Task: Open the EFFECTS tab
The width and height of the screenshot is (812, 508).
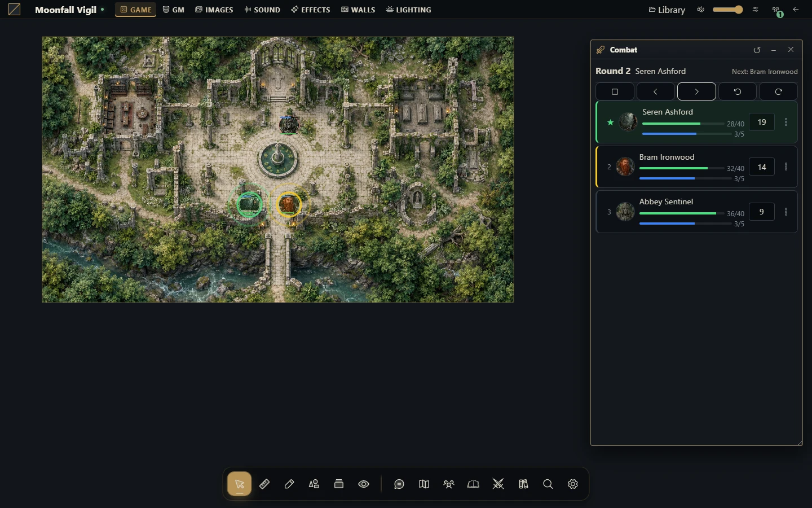Action: point(311,10)
